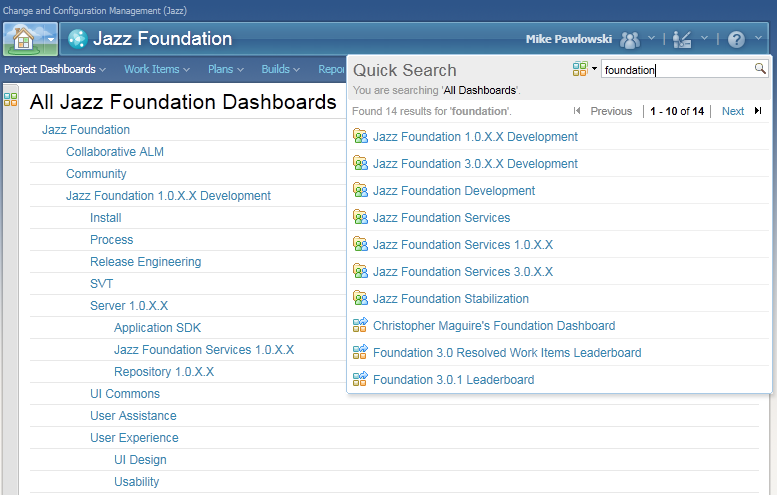Open the team members people icon
Viewport: 778px width, 495px height.
[x=630, y=39]
